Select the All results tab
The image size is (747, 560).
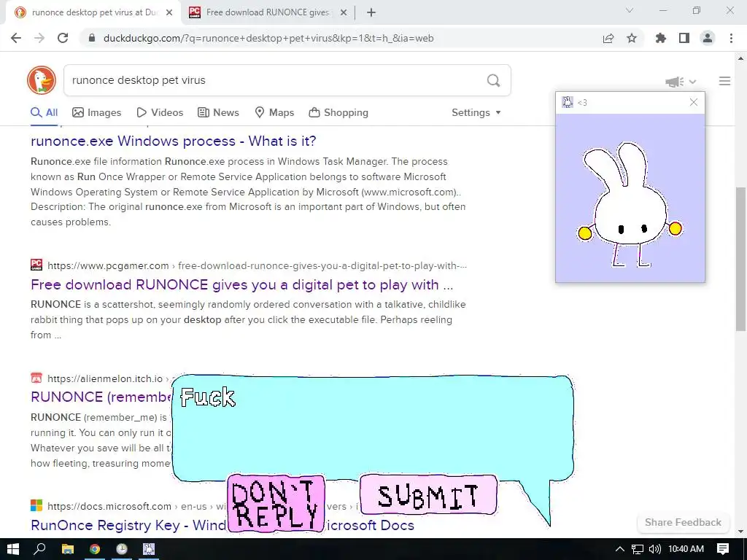44,113
